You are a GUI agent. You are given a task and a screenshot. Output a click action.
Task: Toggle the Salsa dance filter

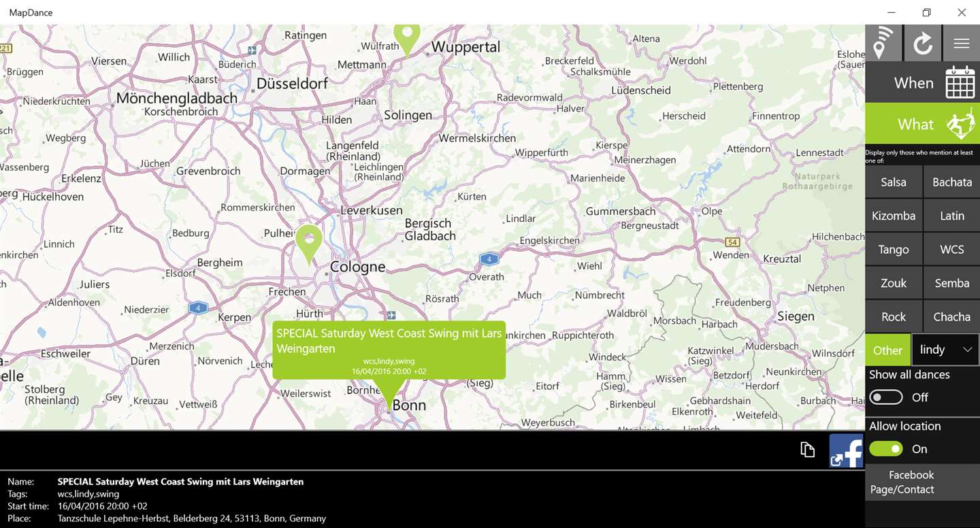tap(894, 182)
